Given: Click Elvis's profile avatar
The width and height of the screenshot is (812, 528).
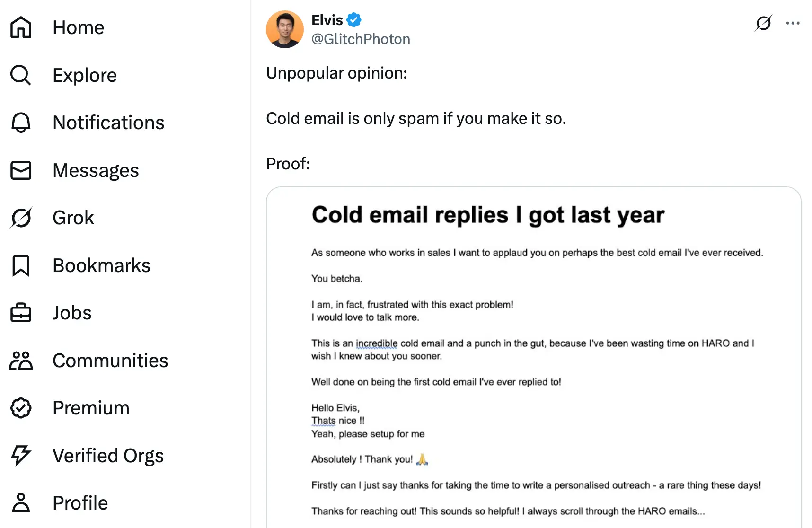Looking at the screenshot, I should [x=285, y=29].
